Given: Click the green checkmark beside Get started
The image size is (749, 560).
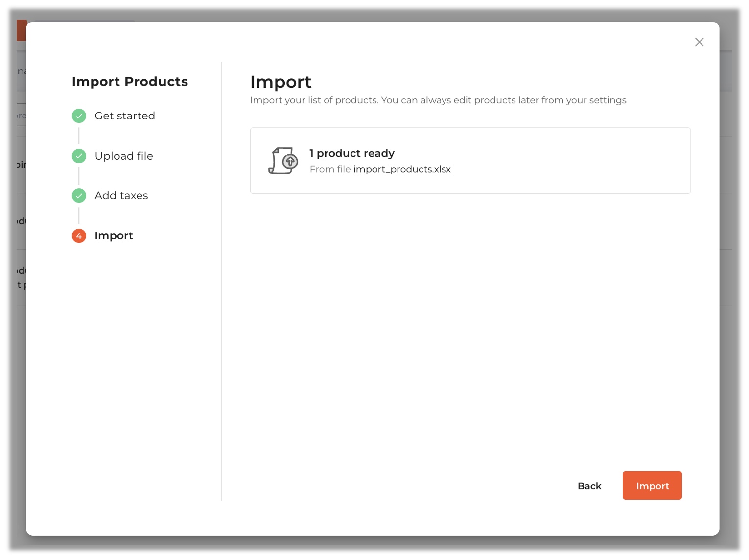Looking at the screenshot, I should pyautogui.click(x=79, y=116).
